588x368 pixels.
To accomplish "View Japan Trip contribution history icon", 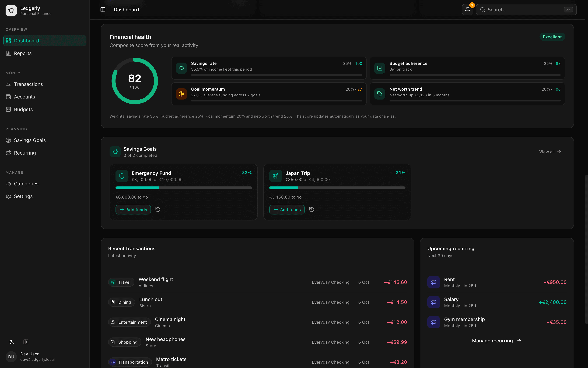I will 311,210.
